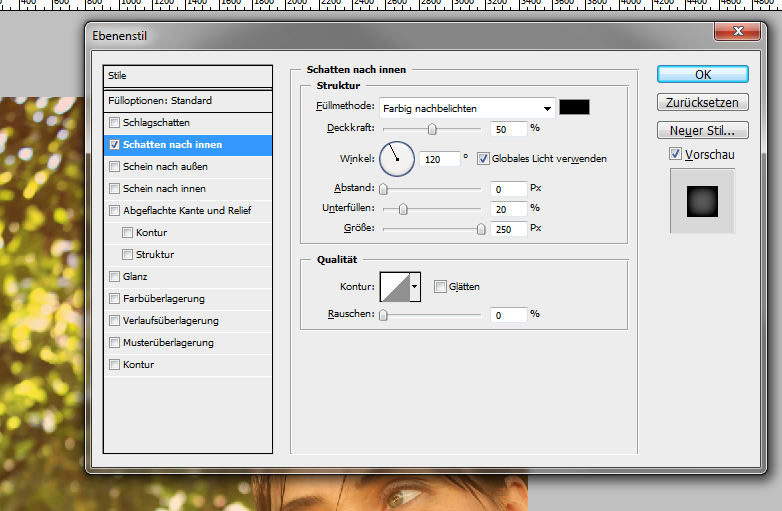Click the Neuer Stil... button

tap(702, 130)
